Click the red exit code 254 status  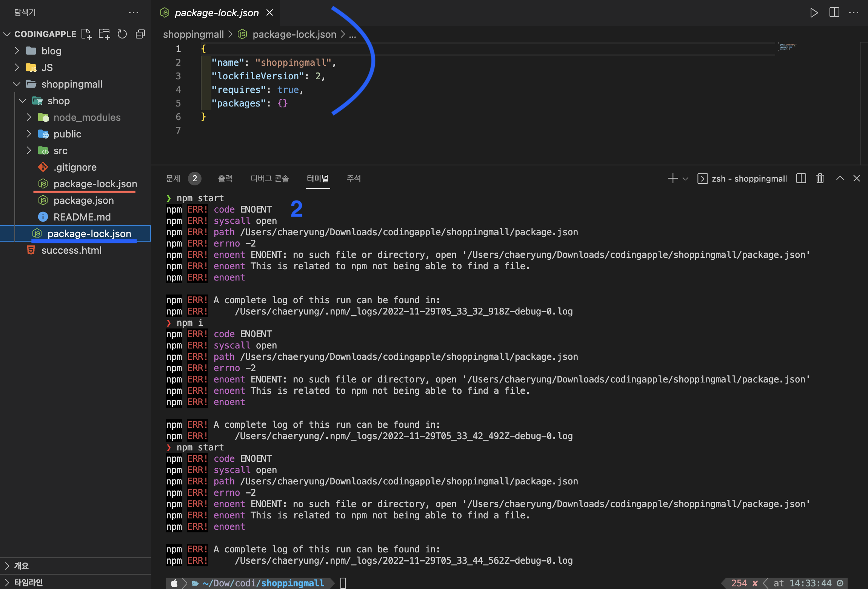(x=739, y=583)
